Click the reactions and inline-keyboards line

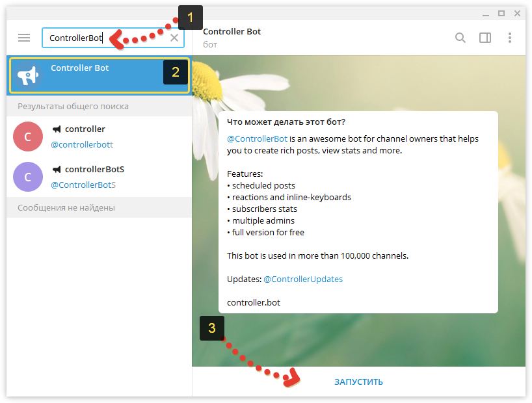289,197
